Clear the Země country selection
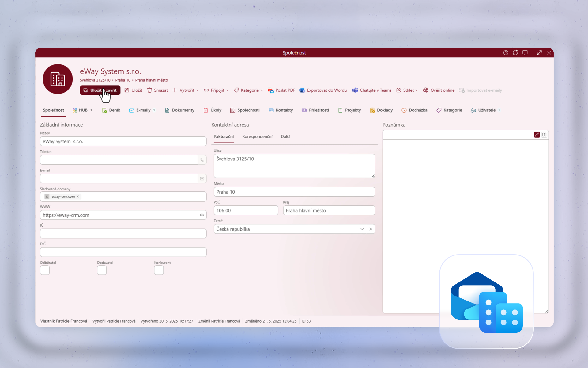The height and width of the screenshot is (368, 588). (x=371, y=229)
